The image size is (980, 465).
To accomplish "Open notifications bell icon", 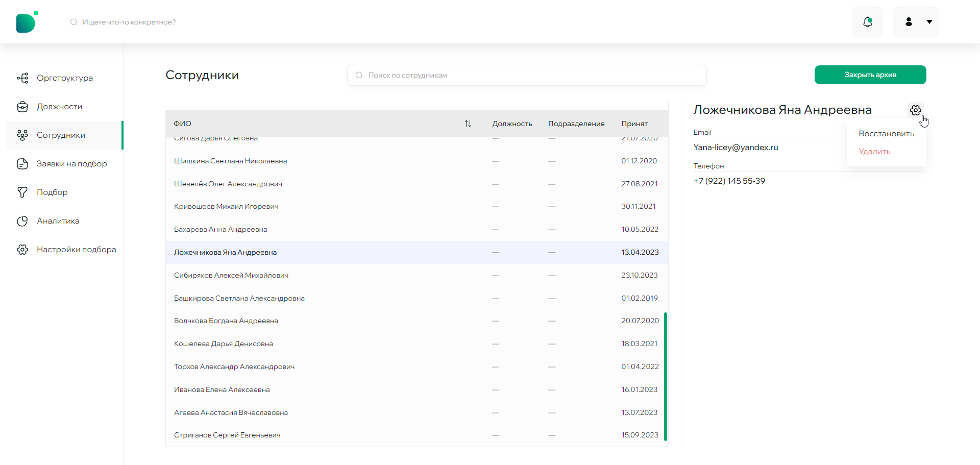I will point(867,22).
